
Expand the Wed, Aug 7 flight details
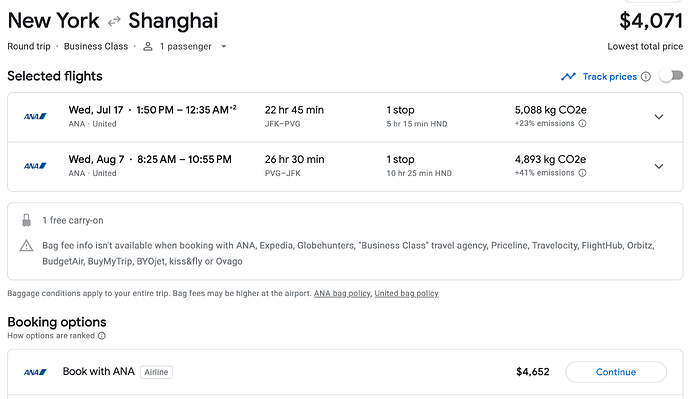(659, 166)
